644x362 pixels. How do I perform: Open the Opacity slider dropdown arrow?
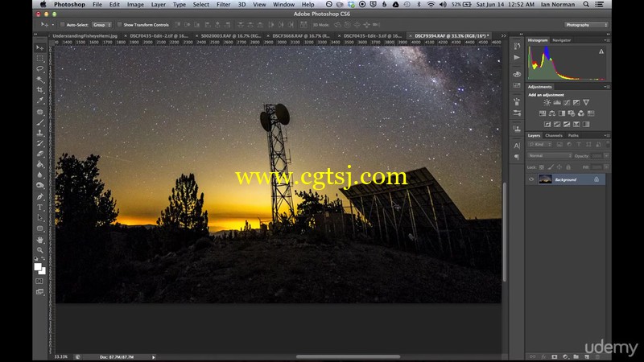pos(607,156)
